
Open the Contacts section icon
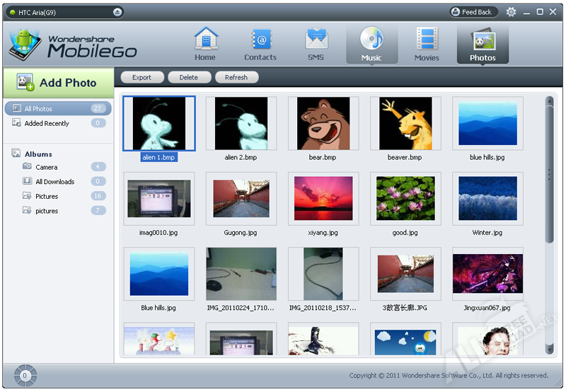point(260,40)
